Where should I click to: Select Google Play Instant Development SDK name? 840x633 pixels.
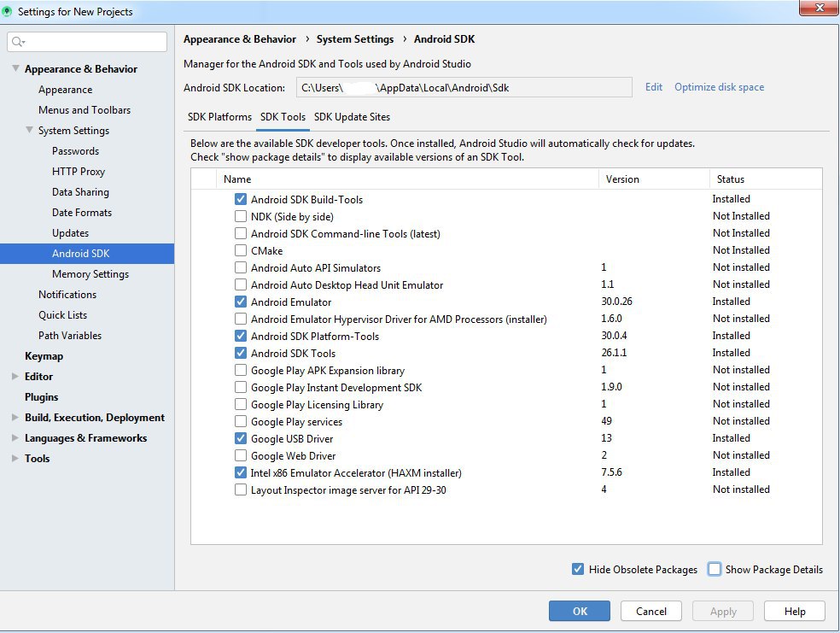tap(336, 388)
